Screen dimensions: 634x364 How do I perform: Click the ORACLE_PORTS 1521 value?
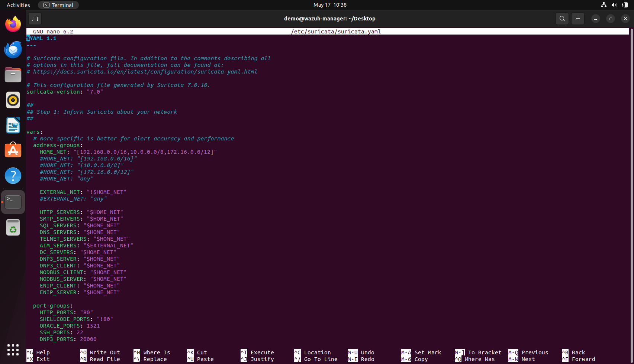point(93,326)
